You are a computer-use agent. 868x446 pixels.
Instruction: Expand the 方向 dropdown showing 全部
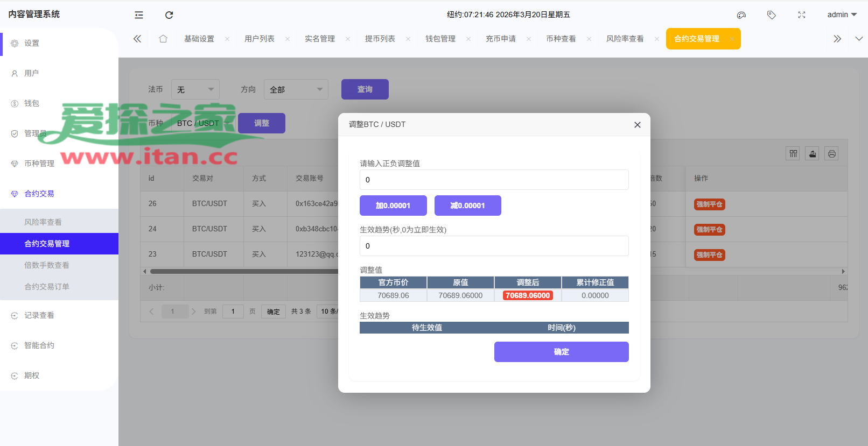tap(296, 89)
